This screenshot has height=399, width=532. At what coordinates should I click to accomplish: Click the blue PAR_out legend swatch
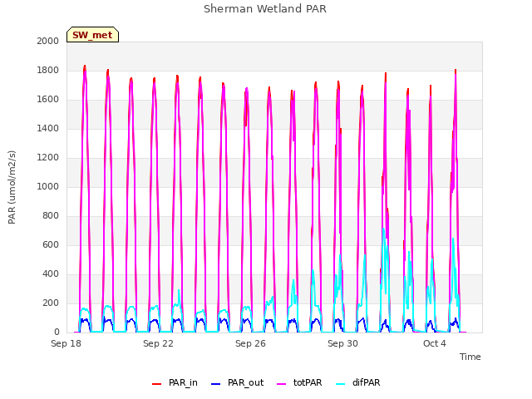(x=215, y=384)
